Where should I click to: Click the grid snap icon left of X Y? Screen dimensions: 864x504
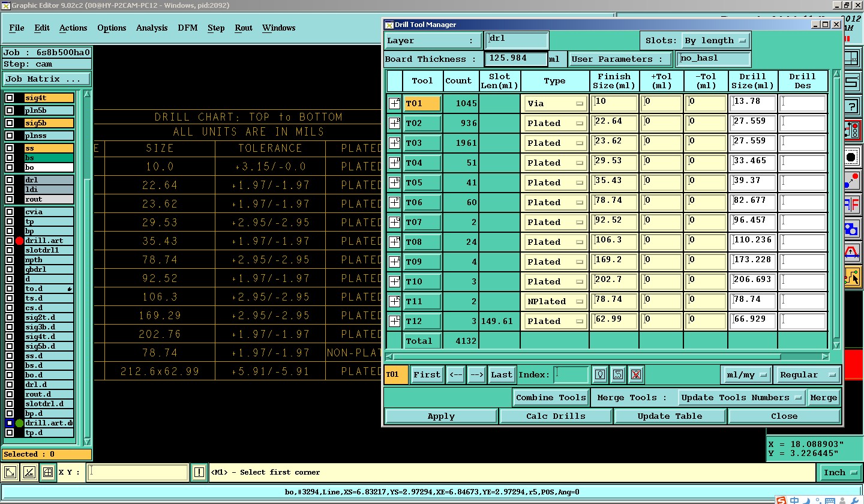point(47,473)
